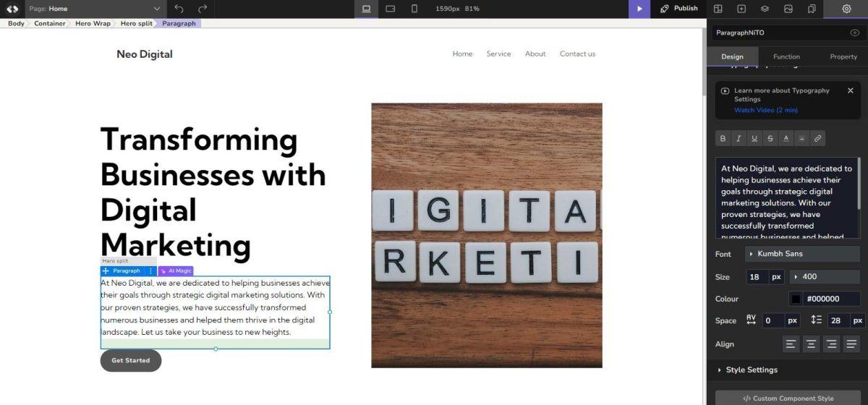
Task: Click the About nav link
Action: click(x=535, y=54)
